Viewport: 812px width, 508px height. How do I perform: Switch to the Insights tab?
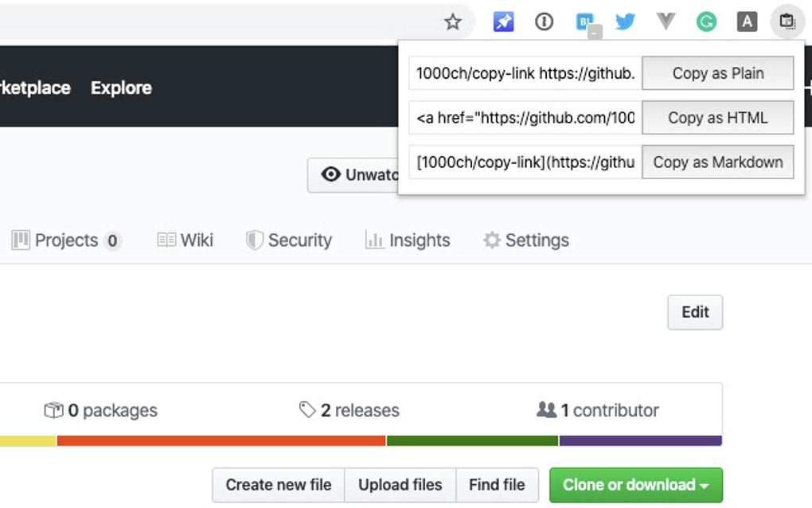pos(408,240)
